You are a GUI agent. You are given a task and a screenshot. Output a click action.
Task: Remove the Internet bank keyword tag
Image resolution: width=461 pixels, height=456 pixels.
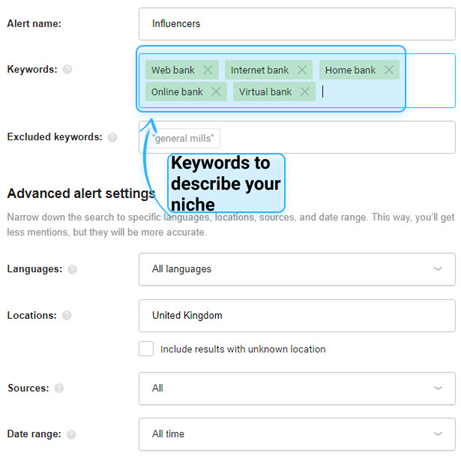302,70
